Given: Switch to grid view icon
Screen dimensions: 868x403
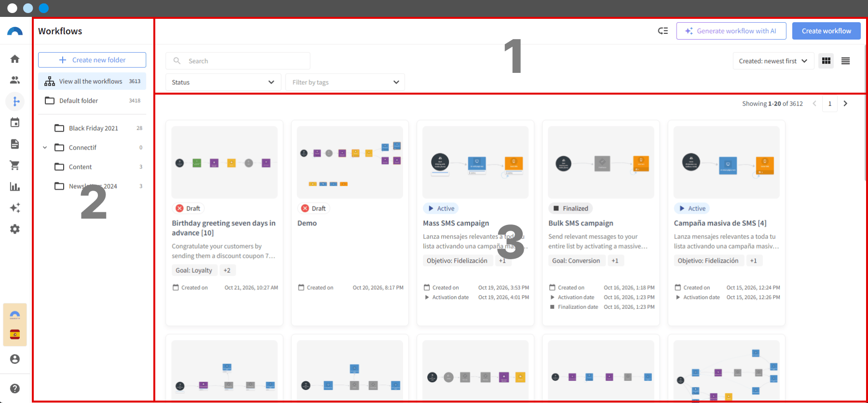Looking at the screenshot, I should pos(826,61).
